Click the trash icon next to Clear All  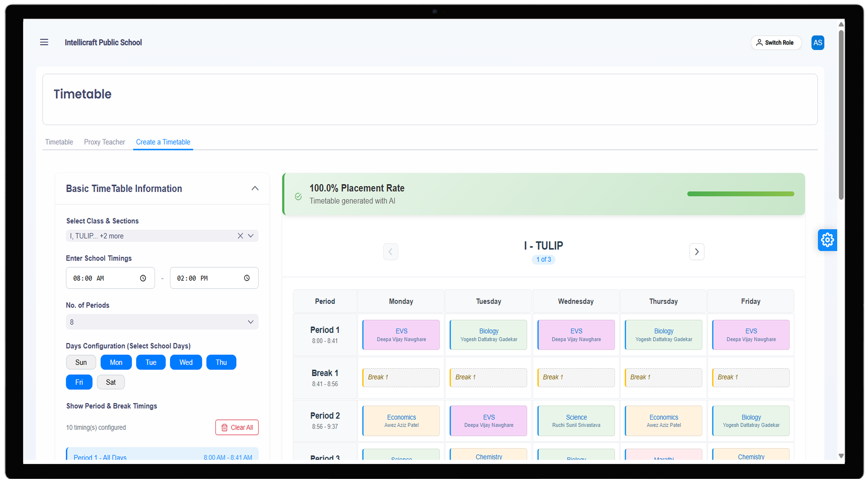[224, 427]
